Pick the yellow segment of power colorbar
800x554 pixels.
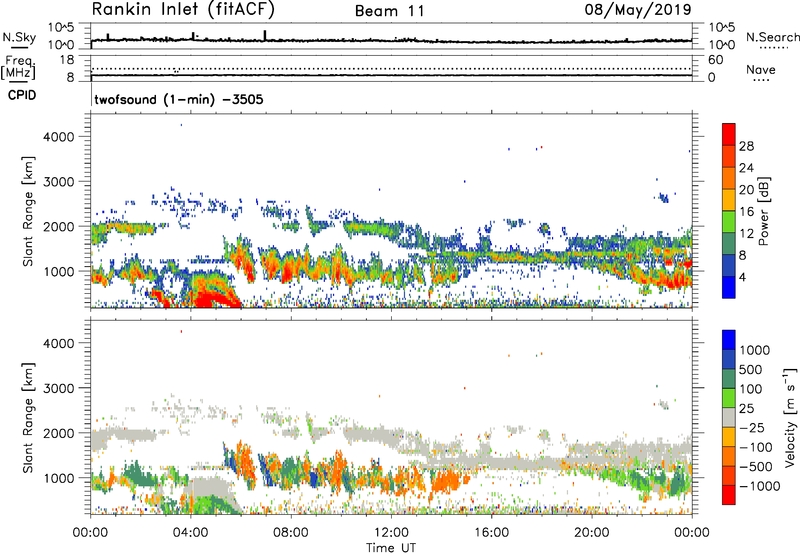click(x=729, y=200)
